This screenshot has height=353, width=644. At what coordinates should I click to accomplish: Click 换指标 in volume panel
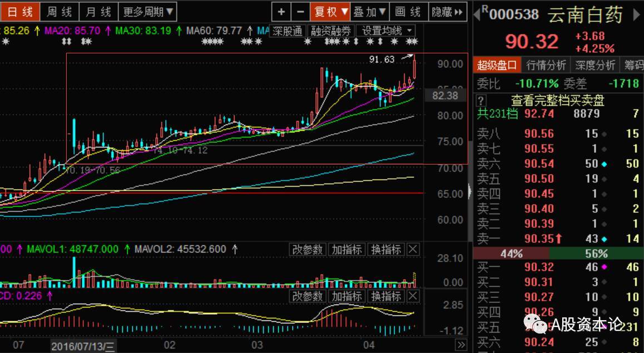click(x=386, y=249)
